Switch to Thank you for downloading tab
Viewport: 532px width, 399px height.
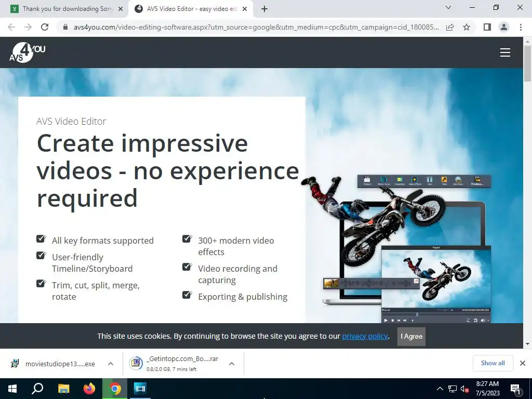click(x=67, y=9)
